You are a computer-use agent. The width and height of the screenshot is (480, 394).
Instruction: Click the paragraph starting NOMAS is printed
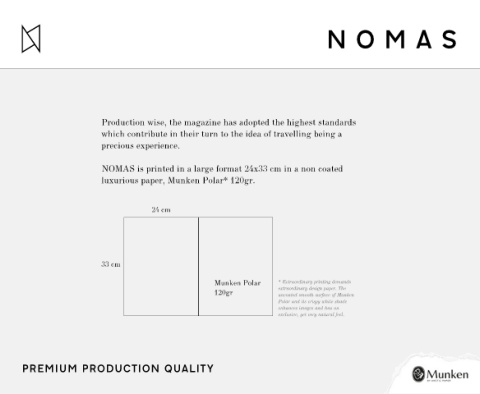222,175
